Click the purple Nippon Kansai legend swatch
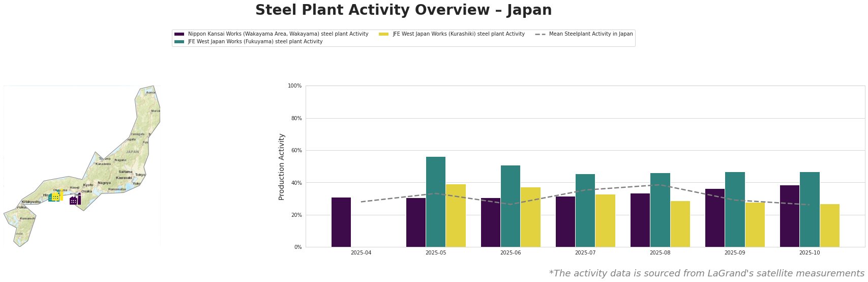The width and height of the screenshot is (868, 282). click(x=179, y=34)
